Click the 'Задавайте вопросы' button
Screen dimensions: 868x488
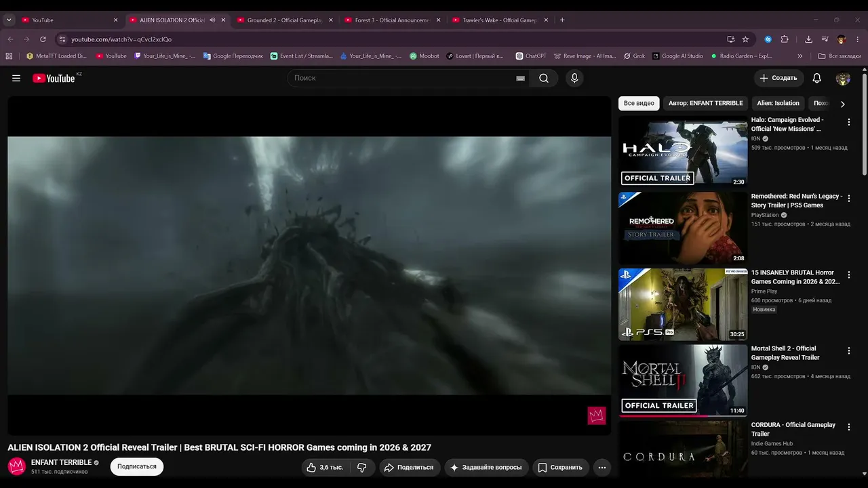tap(486, 467)
